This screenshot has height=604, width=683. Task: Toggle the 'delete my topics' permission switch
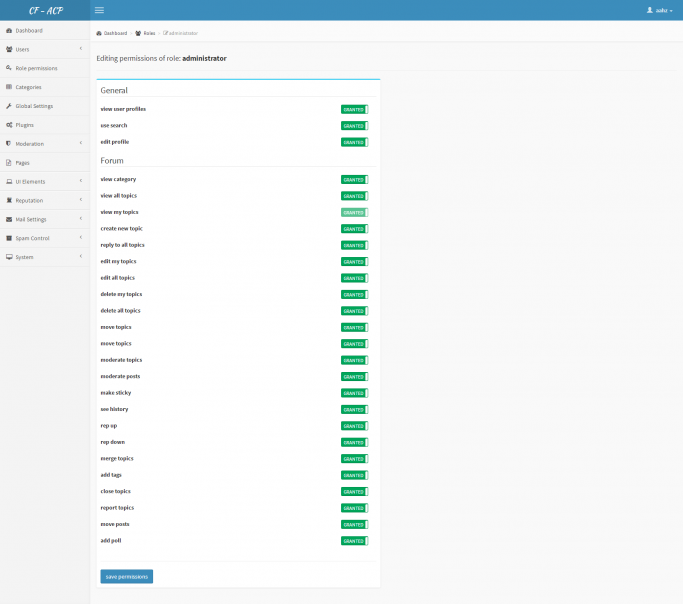tap(355, 294)
